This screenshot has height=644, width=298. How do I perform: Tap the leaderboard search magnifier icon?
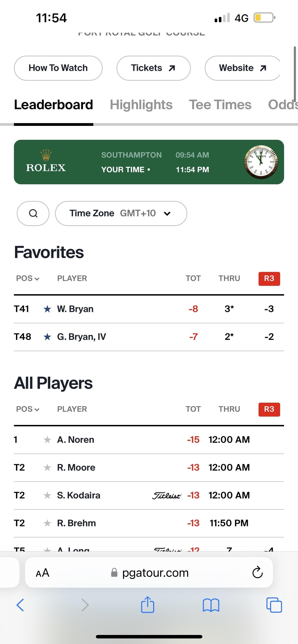tap(33, 213)
